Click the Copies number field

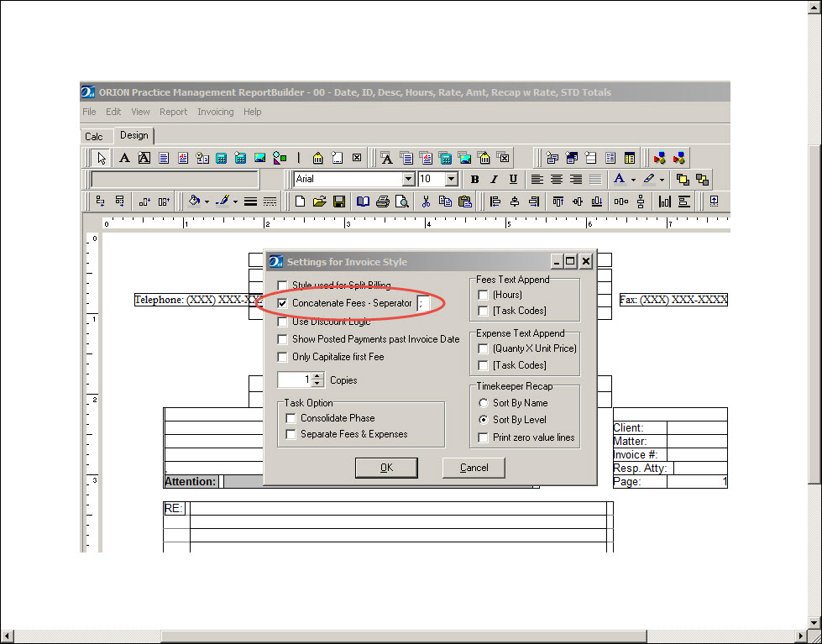(295, 380)
